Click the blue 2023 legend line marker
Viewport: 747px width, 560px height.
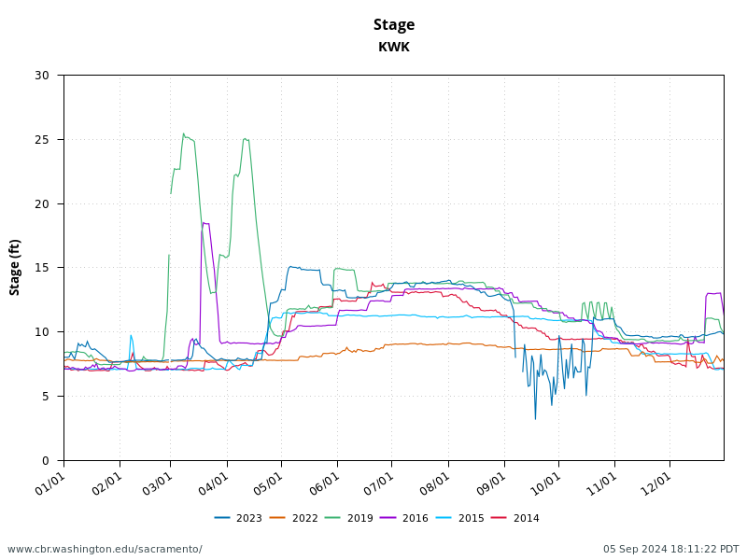click(x=220, y=515)
